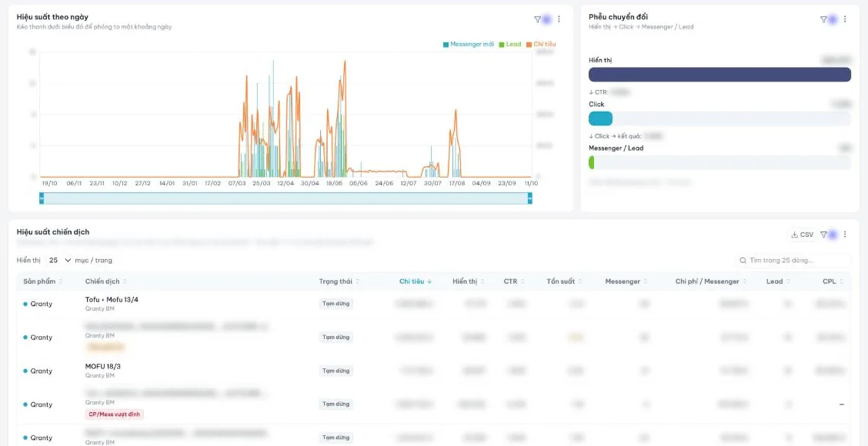Sort table by Tần suất column
Viewport: 868px width, 446px height.
[x=565, y=281]
